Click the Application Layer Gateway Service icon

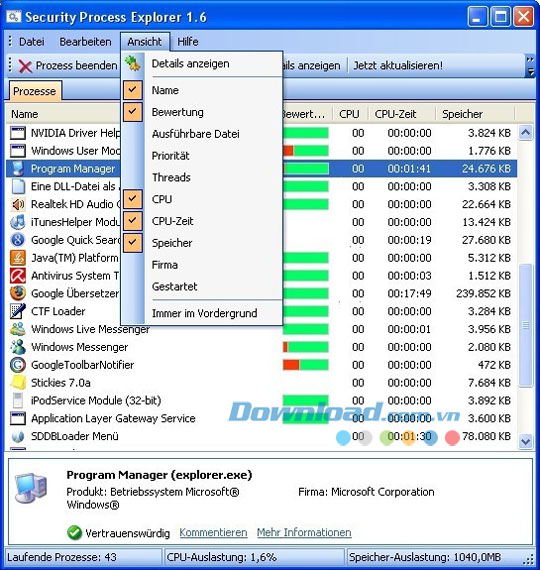click(x=18, y=418)
